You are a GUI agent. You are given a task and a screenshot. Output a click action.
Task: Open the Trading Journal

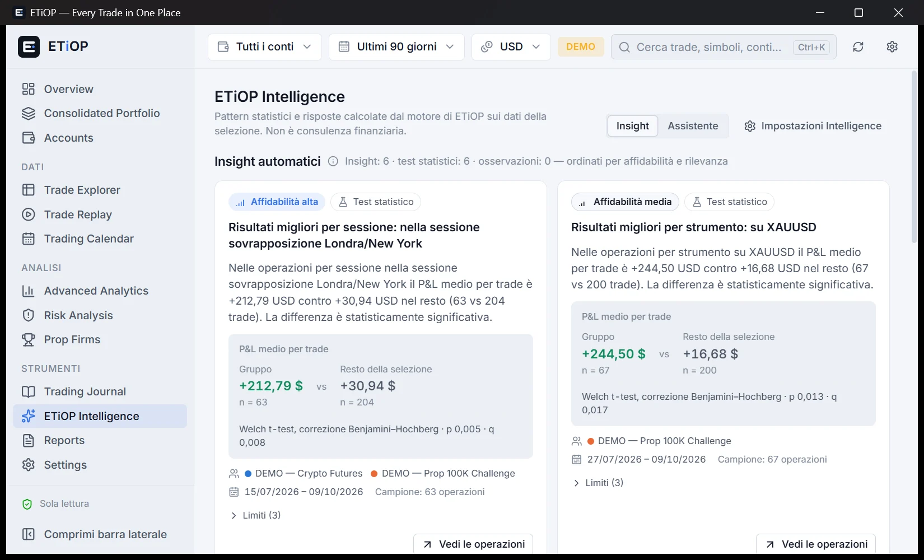click(x=100, y=391)
